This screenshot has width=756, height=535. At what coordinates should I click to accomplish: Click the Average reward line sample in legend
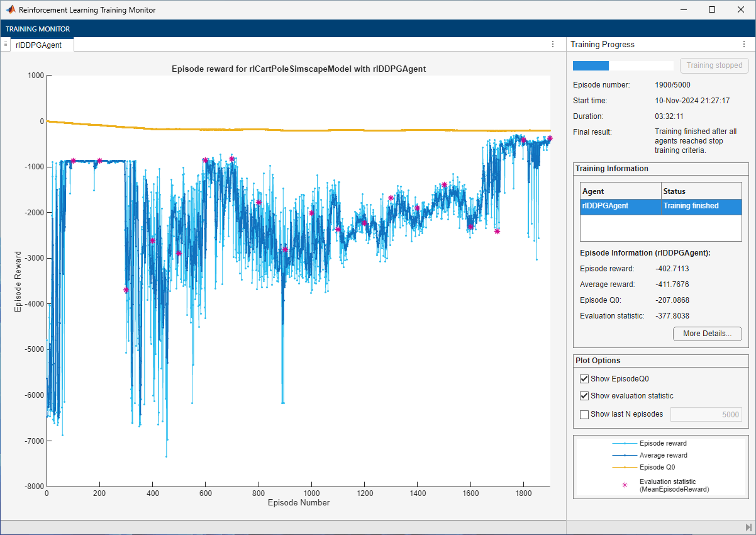tap(625, 455)
